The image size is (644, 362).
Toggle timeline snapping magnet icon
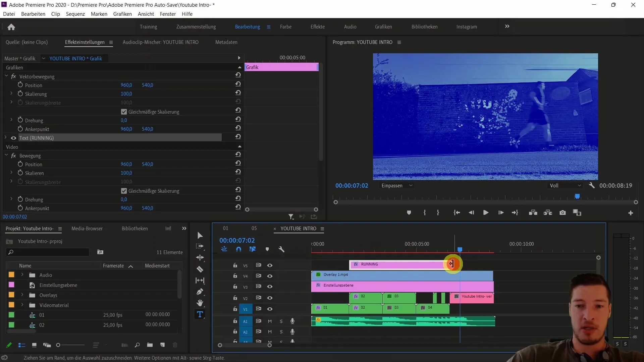tap(238, 249)
